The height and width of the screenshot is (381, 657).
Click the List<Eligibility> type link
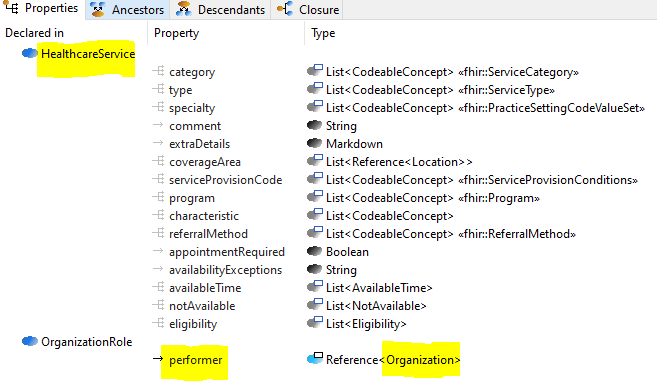tap(366, 324)
